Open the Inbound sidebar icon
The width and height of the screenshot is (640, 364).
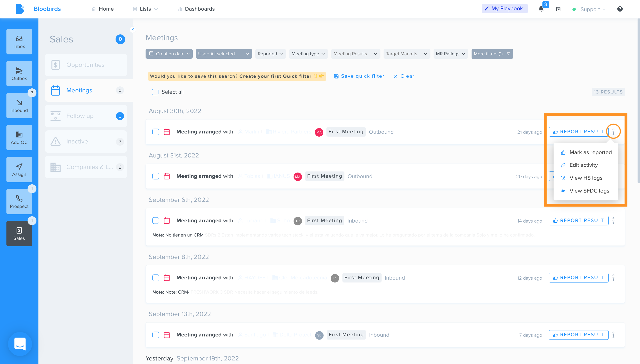[19, 105]
